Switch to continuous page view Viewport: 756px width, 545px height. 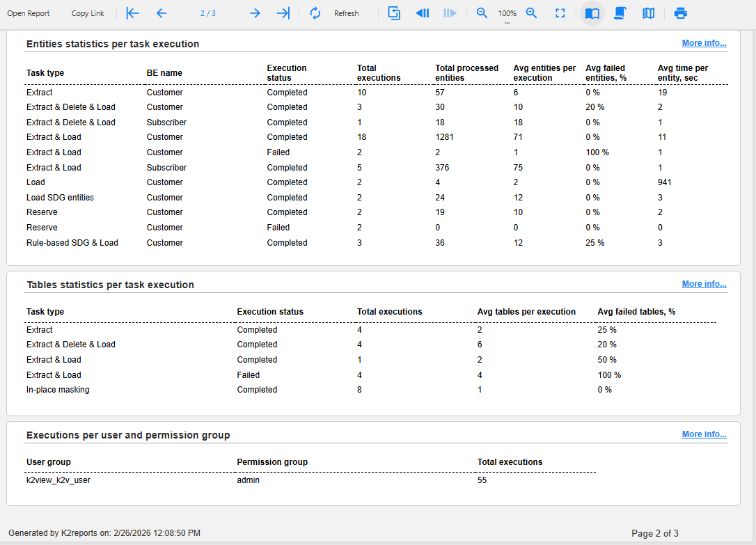[x=620, y=13]
